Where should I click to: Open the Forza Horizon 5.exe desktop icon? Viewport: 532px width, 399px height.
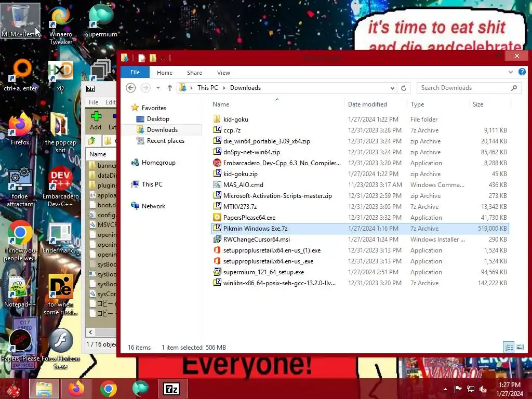[x=61, y=349]
